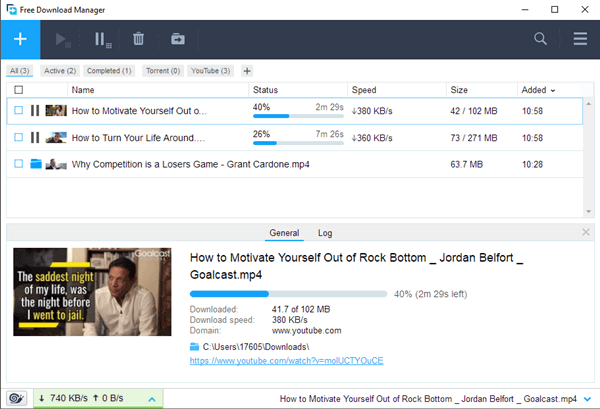Image resolution: width=600 pixels, height=409 pixels.
Task: Switch to YouTube (3) filter
Action: 210,71
